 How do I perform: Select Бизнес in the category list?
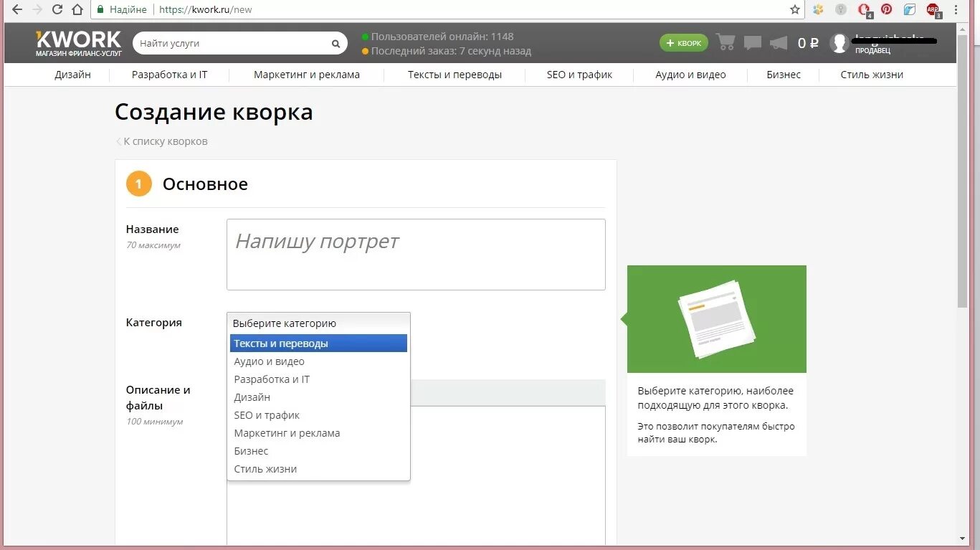tap(318, 451)
